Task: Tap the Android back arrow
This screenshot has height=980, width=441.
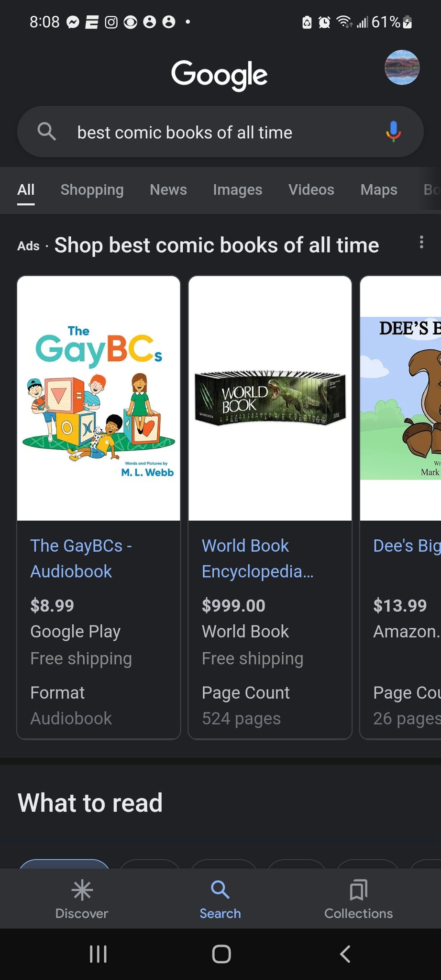Action: [x=345, y=954]
